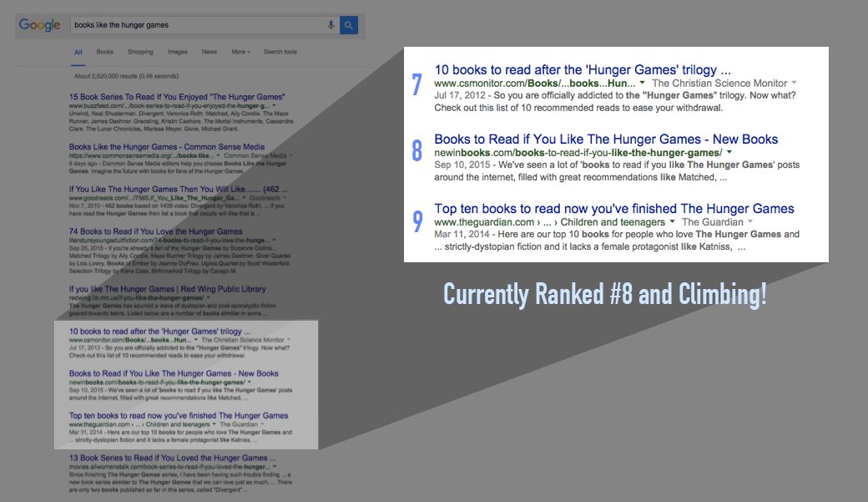Open Search tools
This screenshot has width=868, height=502.
coord(280,52)
